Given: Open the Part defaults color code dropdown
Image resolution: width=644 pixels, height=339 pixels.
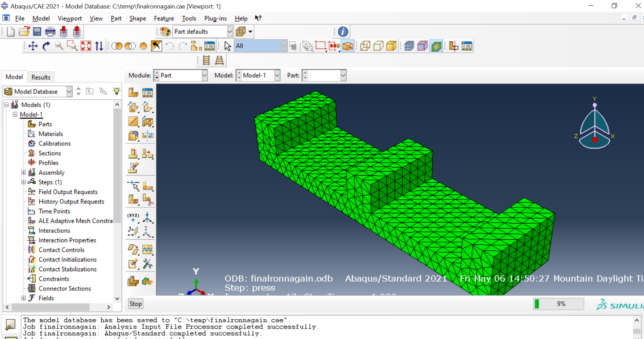Looking at the screenshot, I should (x=230, y=32).
